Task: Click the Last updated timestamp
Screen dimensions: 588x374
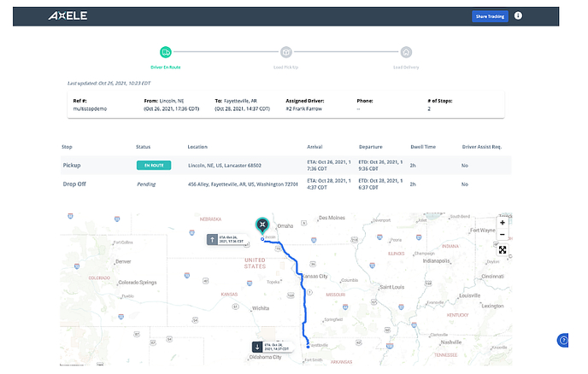Action: coord(109,83)
